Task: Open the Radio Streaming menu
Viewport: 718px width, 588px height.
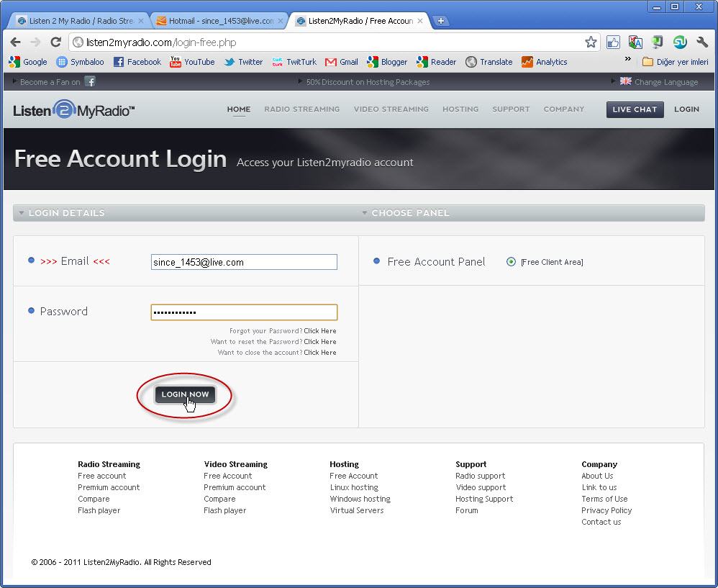Action: pyautogui.click(x=301, y=109)
